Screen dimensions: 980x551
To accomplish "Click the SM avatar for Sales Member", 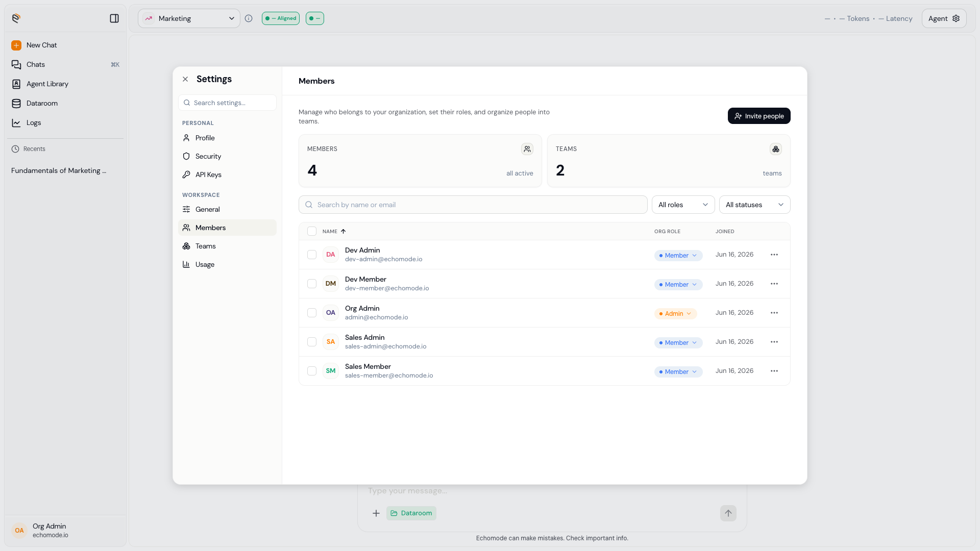I will pos(331,371).
